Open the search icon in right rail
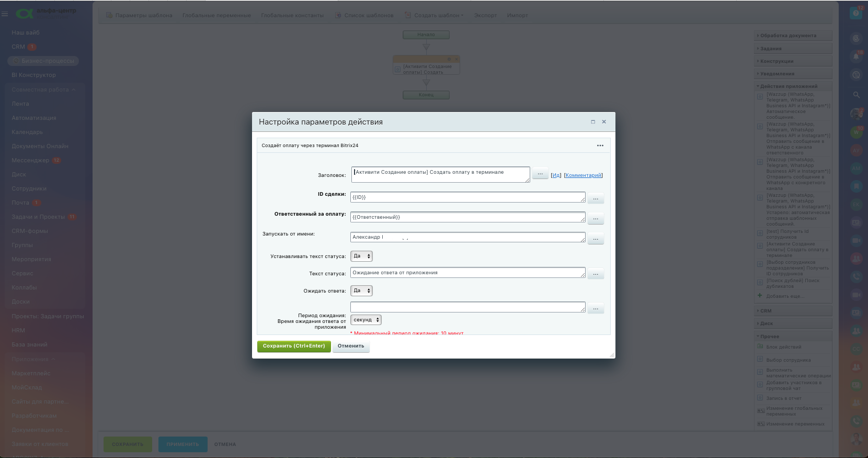The width and height of the screenshot is (868, 458). point(856,95)
